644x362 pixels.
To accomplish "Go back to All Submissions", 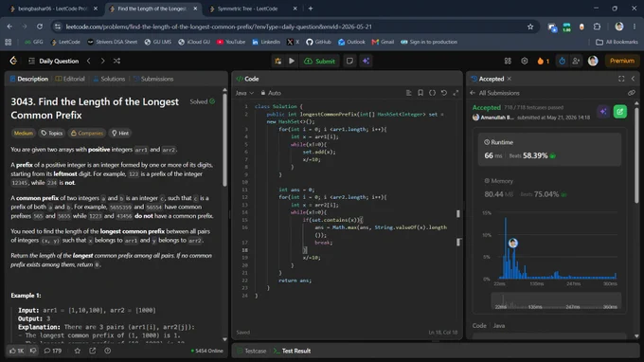I will pos(495,93).
